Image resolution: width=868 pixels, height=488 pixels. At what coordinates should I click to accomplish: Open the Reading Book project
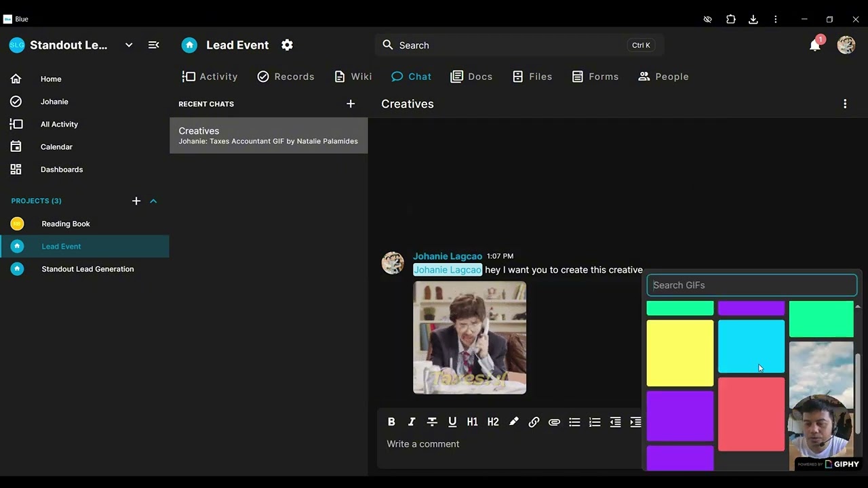coord(85,224)
